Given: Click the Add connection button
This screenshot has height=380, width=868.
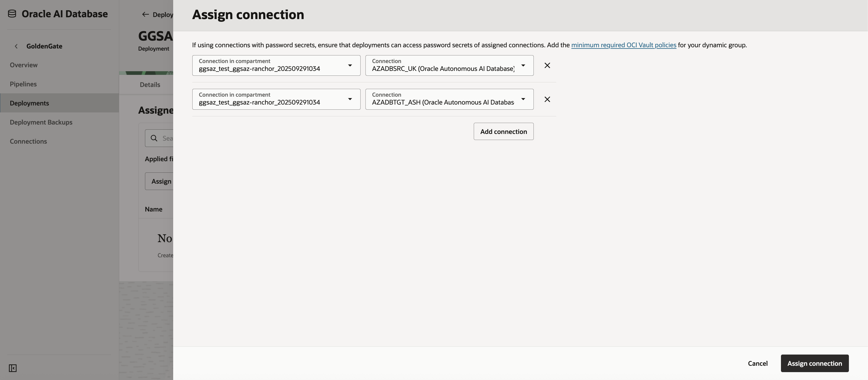Looking at the screenshot, I should pyautogui.click(x=503, y=131).
